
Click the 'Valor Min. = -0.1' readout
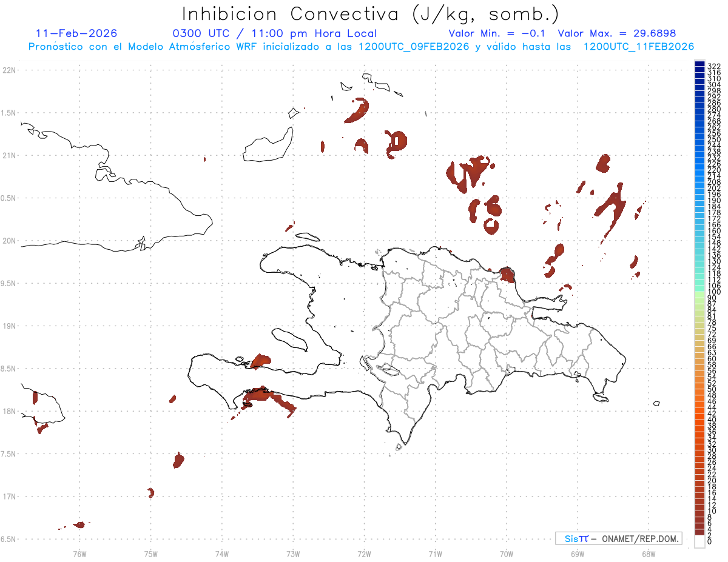click(x=497, y=33)
